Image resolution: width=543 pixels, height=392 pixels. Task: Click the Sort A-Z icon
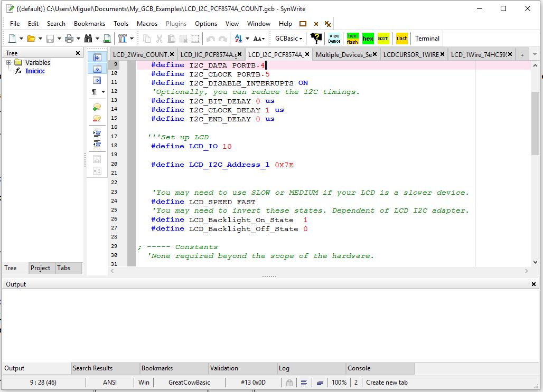[x=238, y=39]
